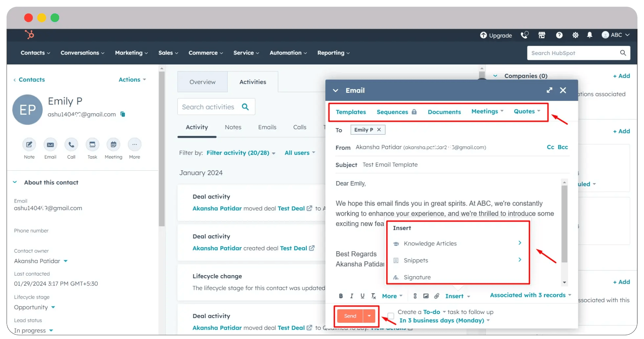
Task: Switch to the Notes tab
Action: tap(233, 127)
